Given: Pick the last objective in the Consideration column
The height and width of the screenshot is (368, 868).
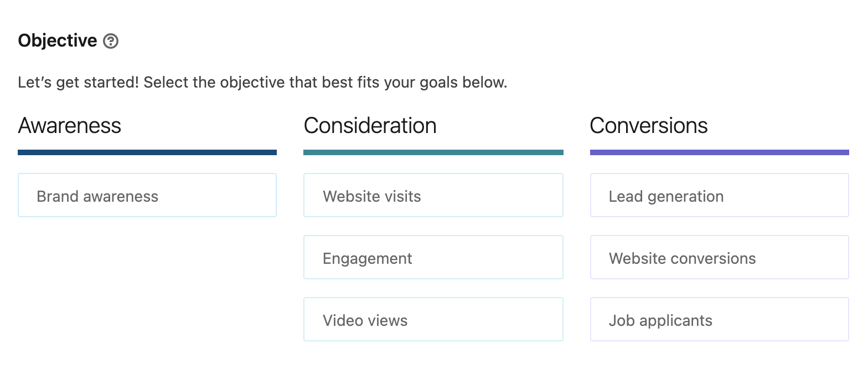Looking at the screenshot, I should 433,320.
